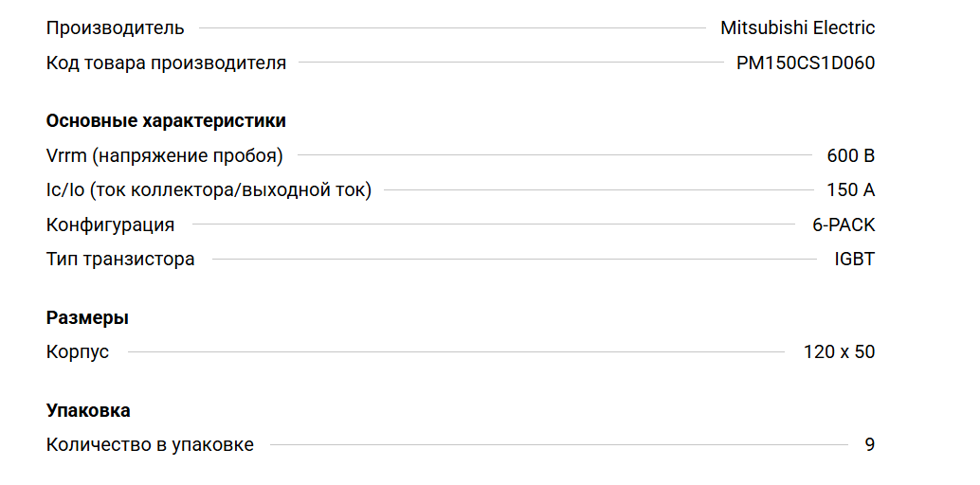Select the IGBT transistor type value
This screenshot has width=980, height=485.
point(854,260)
